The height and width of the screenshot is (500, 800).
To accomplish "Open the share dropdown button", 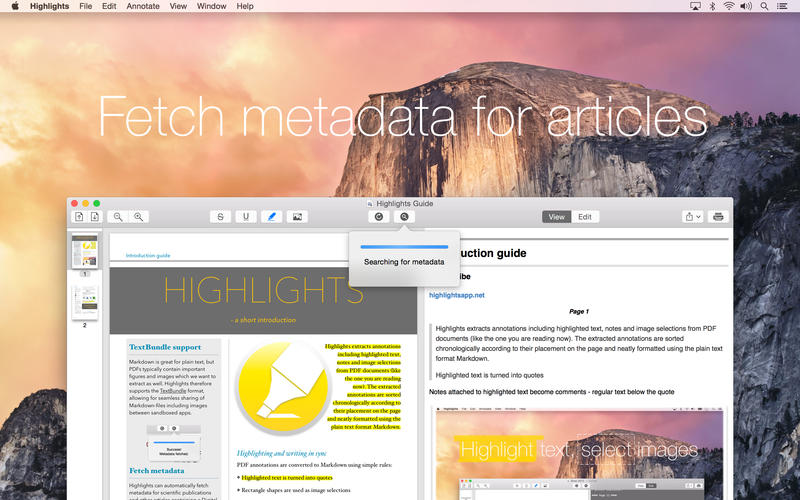I will 692,217.
